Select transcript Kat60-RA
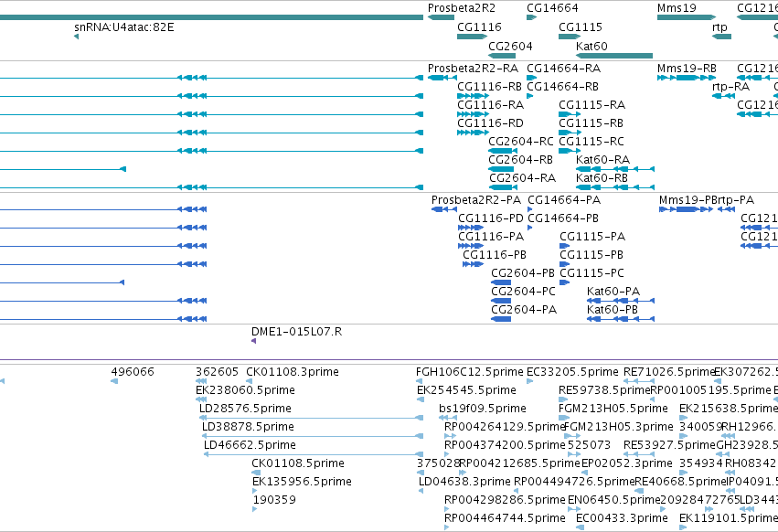778x532 pixels. (x=602, y=160)
